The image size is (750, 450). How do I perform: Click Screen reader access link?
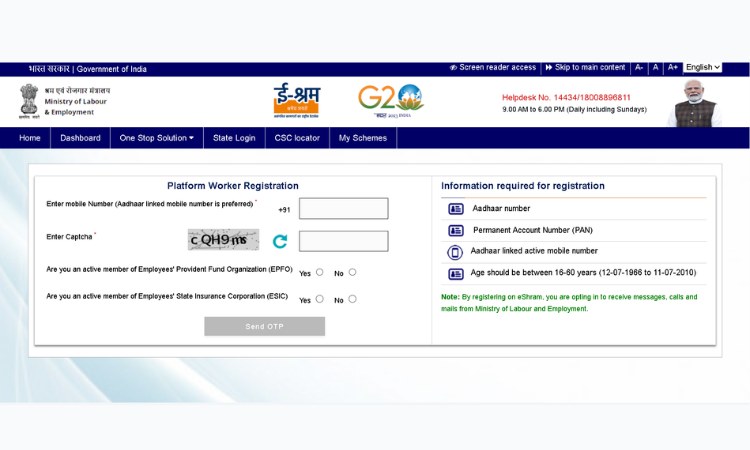coord(493,67)
